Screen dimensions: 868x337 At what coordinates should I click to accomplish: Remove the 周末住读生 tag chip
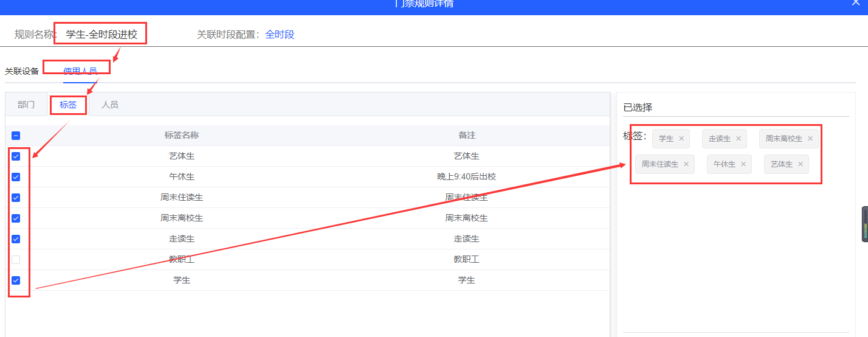tap(686, 164)
